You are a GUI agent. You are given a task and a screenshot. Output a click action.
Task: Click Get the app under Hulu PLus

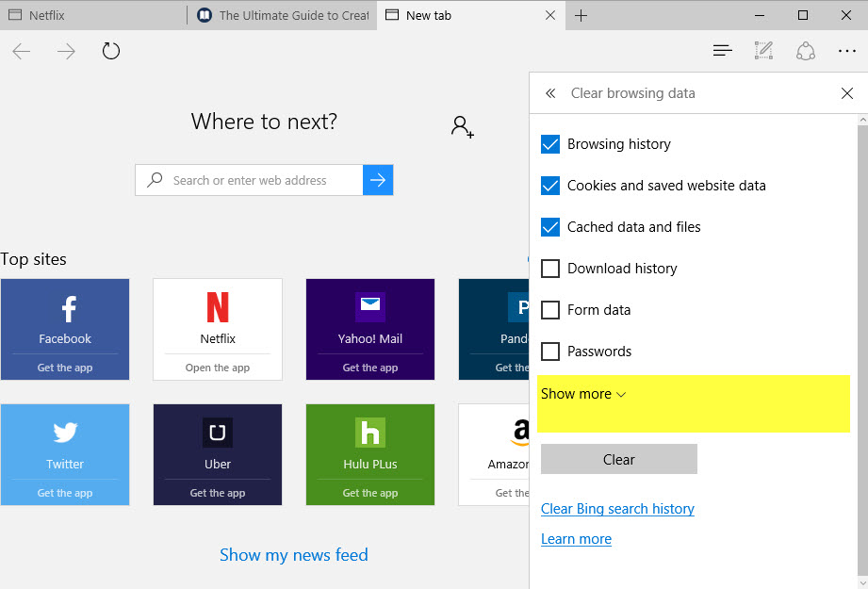point(370,493)
